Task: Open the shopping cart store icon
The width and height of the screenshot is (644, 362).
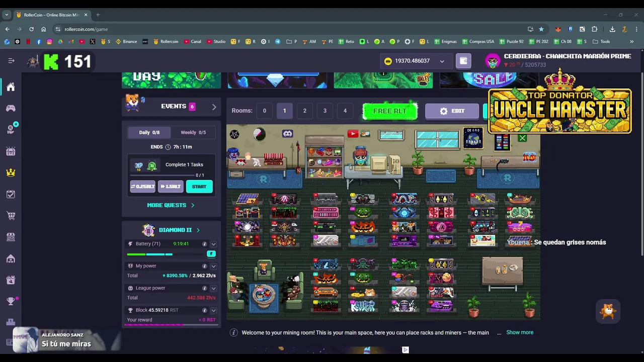Action: pos(11,216)
